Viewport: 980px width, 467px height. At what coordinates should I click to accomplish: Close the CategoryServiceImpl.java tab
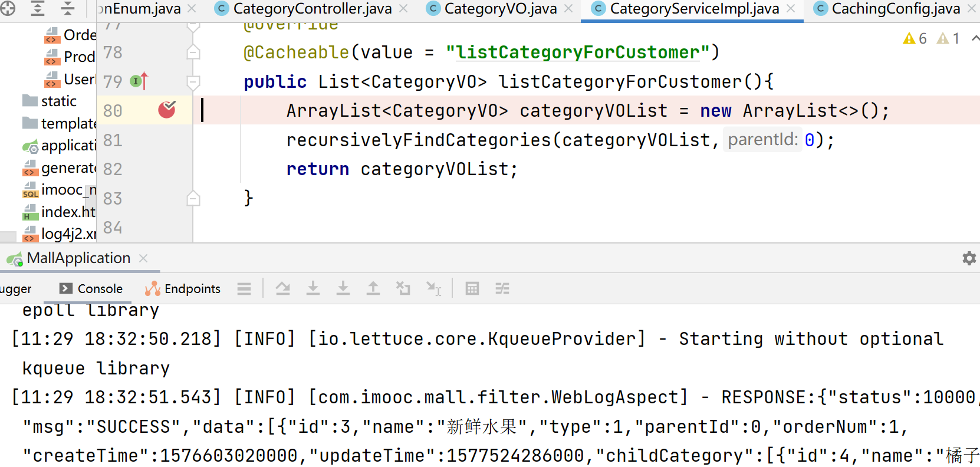pos(791,9)
